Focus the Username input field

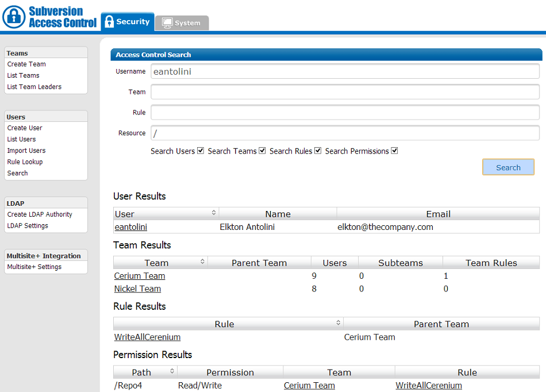coord(345,71)
